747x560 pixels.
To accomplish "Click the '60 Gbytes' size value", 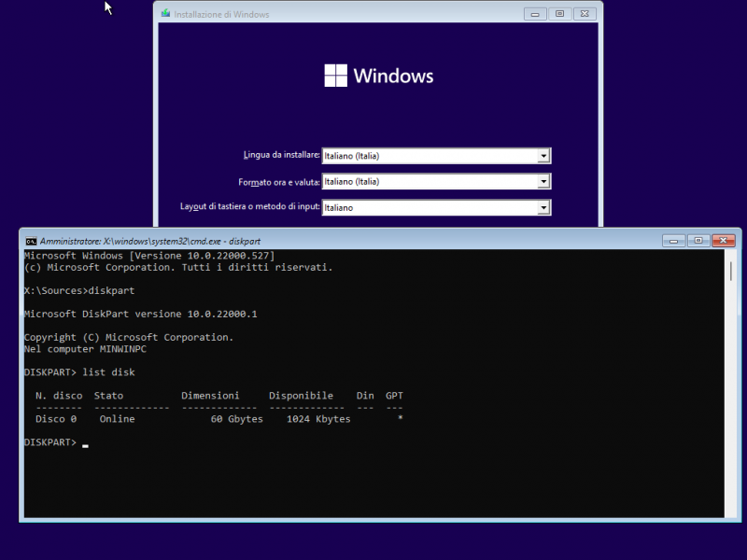I will point(237,419).
